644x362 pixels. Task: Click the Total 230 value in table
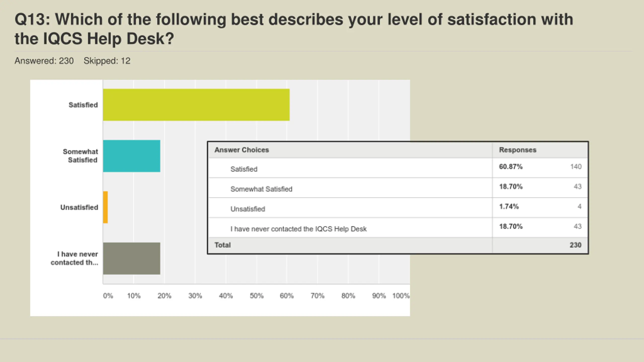pyautogui.click(x=575, y=245)
